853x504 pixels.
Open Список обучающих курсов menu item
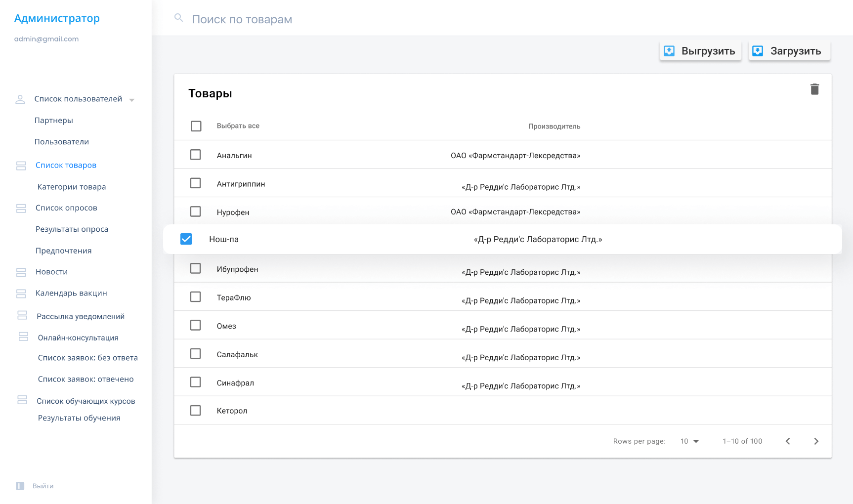pyautogui.click(x=86, y=401)
